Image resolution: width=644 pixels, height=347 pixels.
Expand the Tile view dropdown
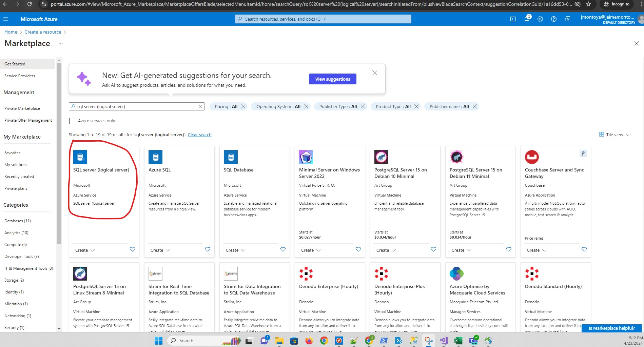click(x=614, y=135)
